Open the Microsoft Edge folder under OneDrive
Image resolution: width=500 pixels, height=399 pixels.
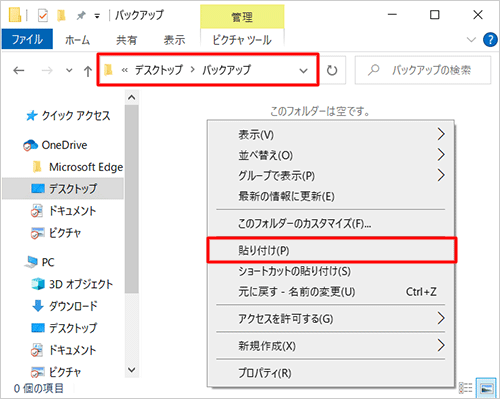[x=86, y=167]
